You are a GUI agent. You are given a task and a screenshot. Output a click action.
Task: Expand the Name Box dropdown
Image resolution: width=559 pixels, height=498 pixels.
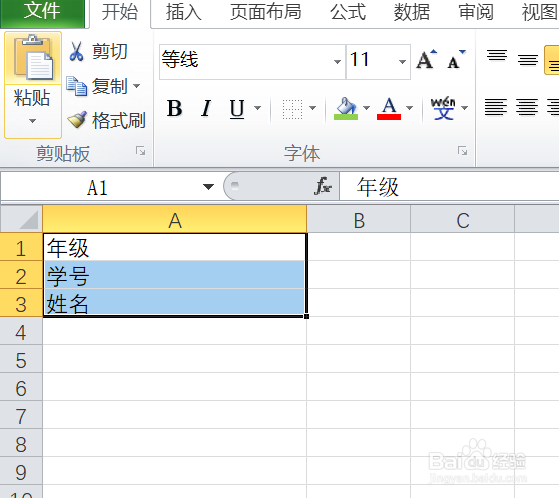[x=208, y=187]
